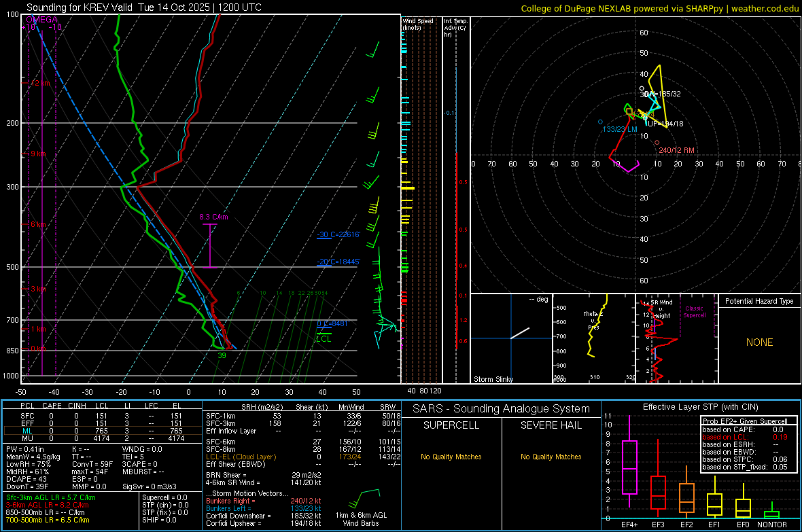Image resolution: width=802 pixels, height=532 pixels.
Task: Click the 'SHIP = 0.0' index
Action: [159, 520]
